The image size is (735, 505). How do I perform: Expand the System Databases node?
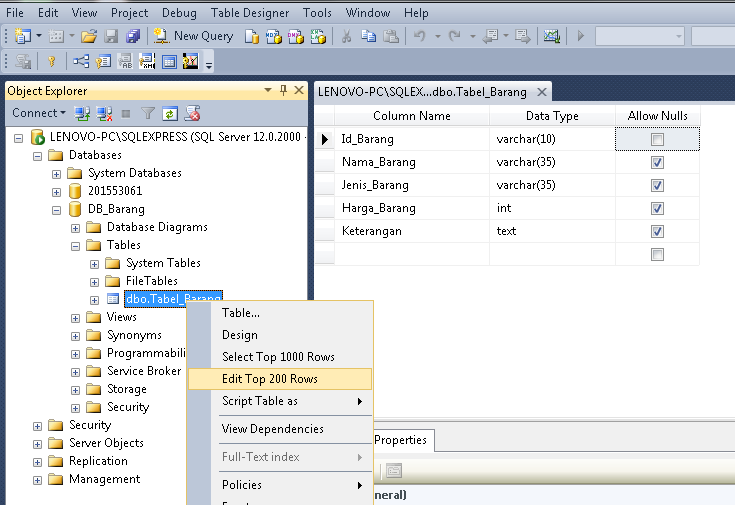point(56,174)
